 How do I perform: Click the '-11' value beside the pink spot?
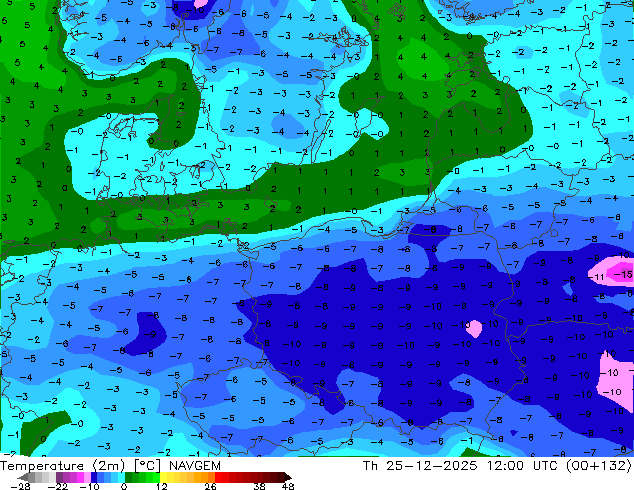click(596, 277)
